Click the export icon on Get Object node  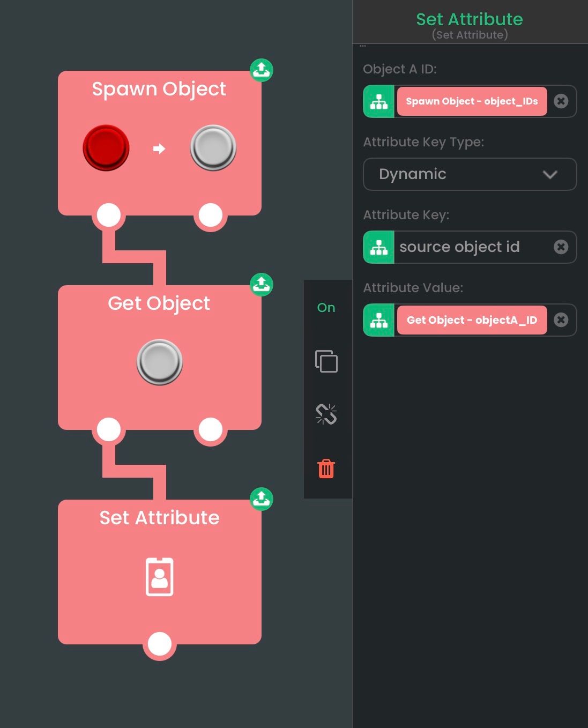262,285
